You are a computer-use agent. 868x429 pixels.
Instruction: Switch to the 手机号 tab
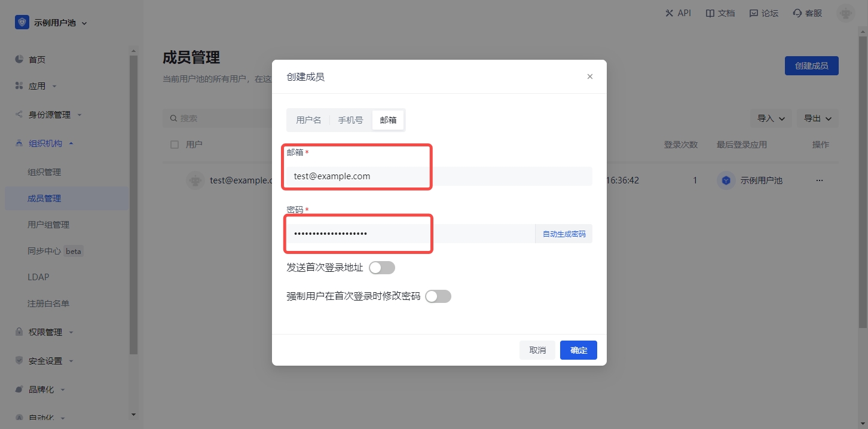350,120
